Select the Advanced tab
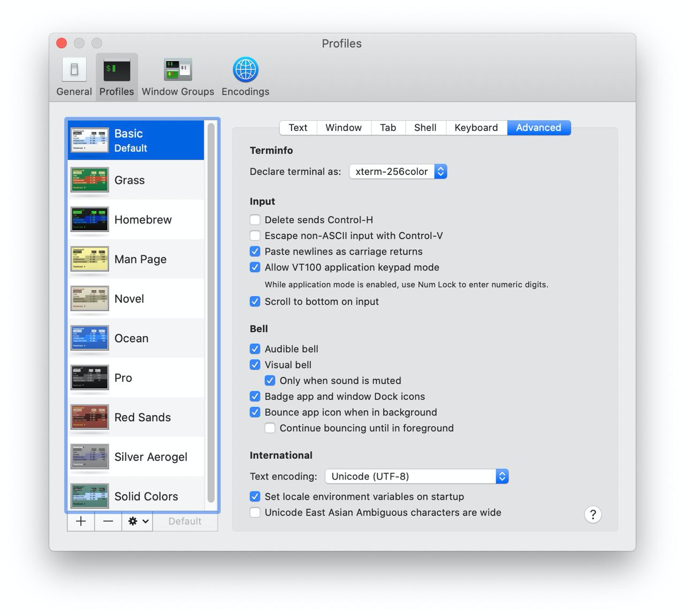 coord(539,128)
